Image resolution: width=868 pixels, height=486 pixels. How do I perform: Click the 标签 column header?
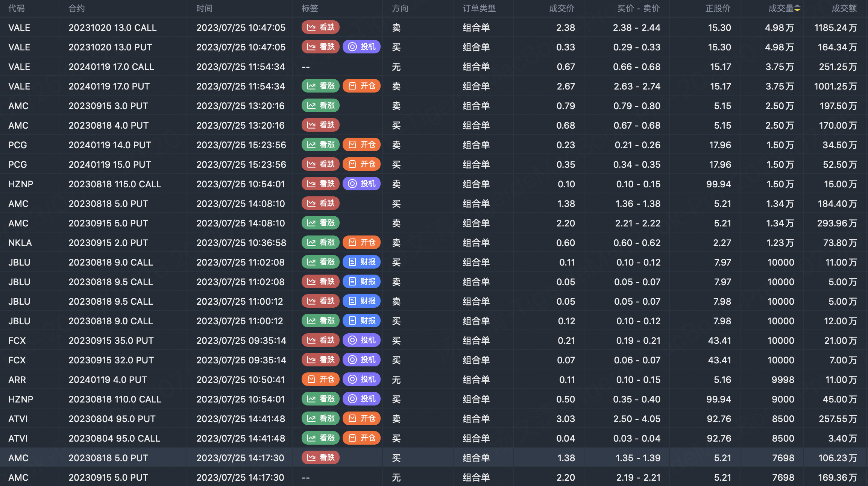[x=310, y=8]
